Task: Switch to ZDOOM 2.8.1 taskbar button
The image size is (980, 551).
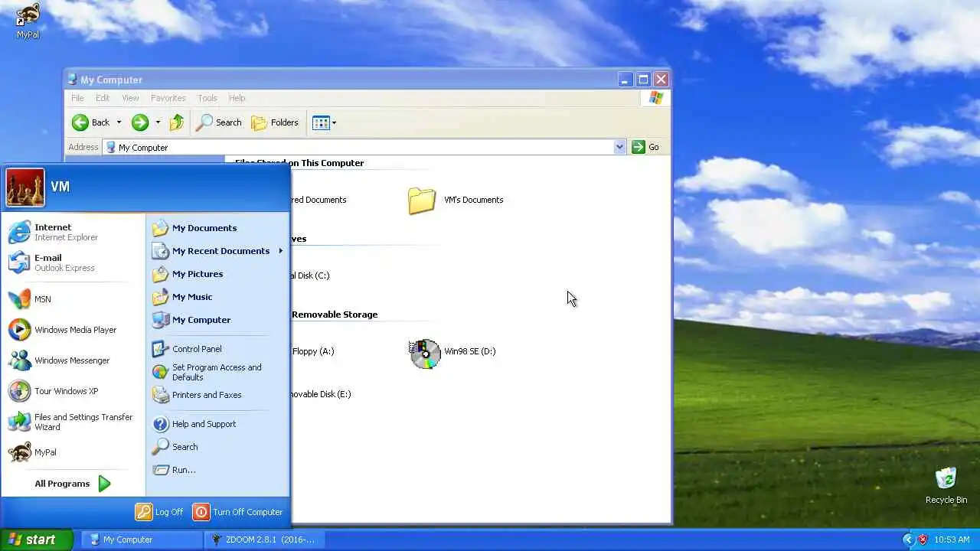Action: (x=264, y=540)
